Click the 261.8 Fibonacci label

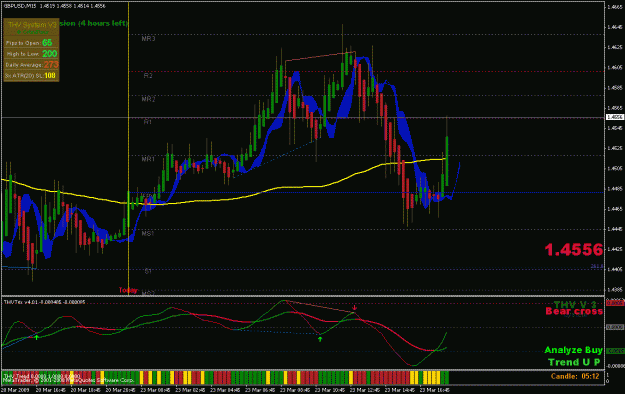coord(597,266)
